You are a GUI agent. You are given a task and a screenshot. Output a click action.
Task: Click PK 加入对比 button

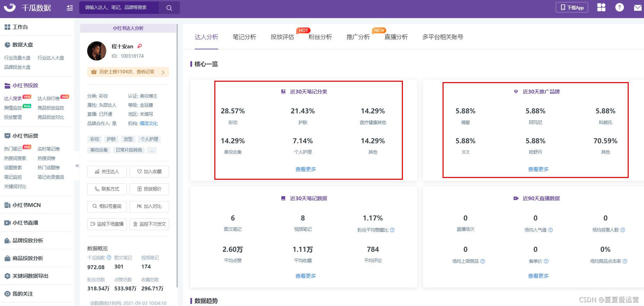(x=149, y=206)
